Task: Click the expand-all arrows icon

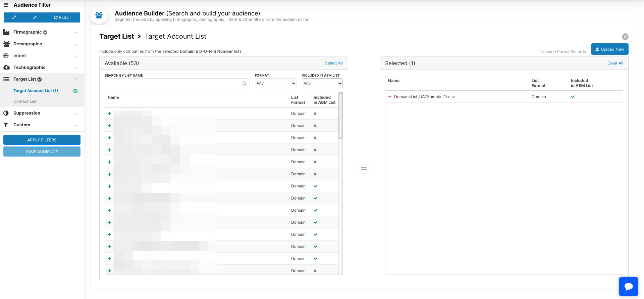Action: click(14, 17)
